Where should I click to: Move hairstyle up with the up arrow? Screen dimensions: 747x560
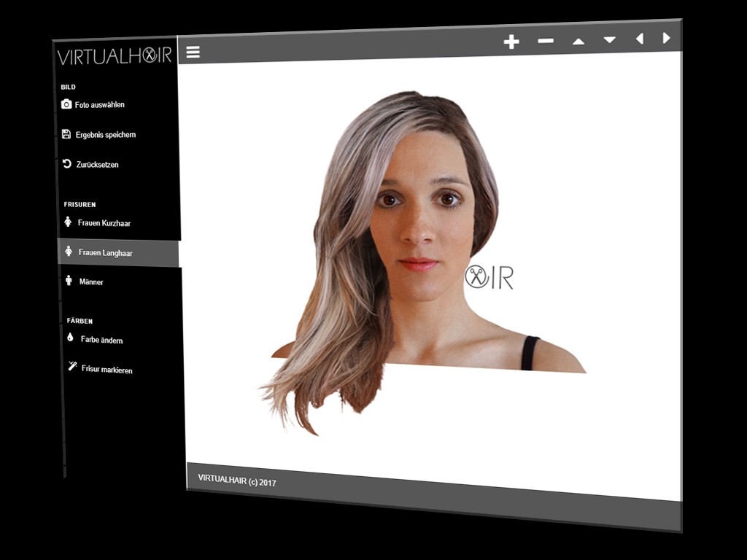tap(578, 41)
